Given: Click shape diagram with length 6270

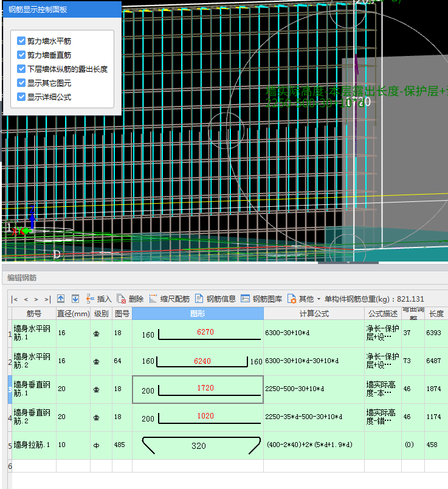Looking at the screenshot, I should (x=198, y=333).
